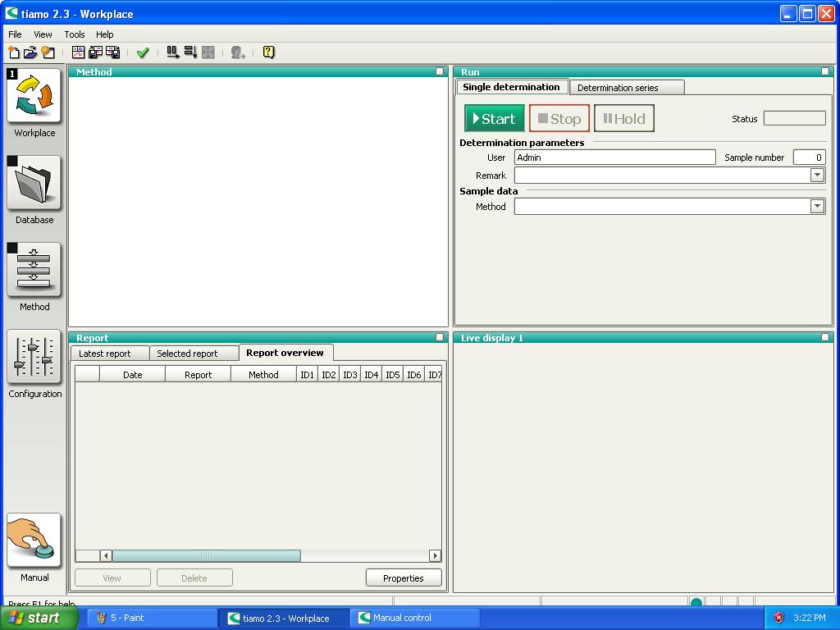Click the scrollbar left arrow in Report

coord(106,555)
